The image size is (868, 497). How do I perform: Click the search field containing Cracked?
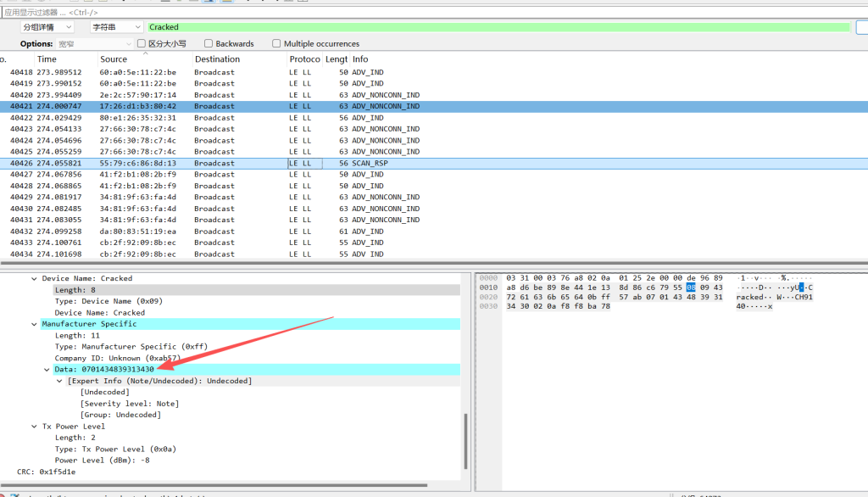(x=498, y=27)
